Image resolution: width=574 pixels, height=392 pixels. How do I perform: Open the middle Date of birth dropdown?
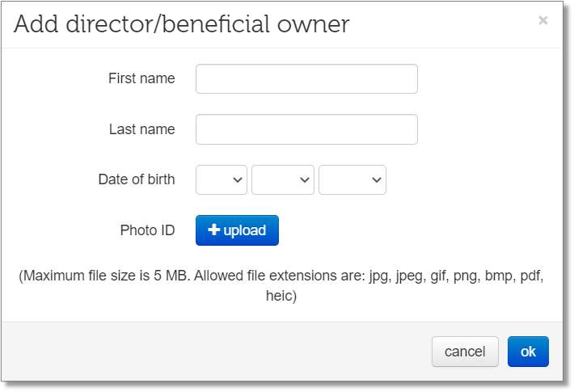(x=283, y=179)
